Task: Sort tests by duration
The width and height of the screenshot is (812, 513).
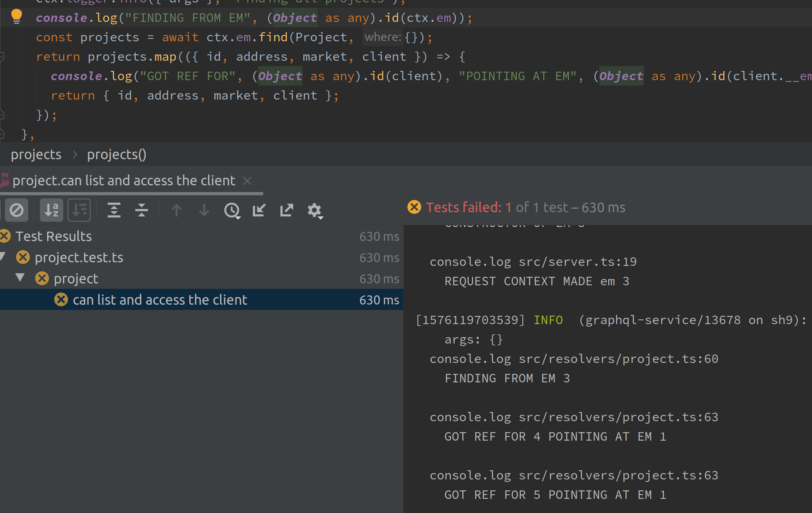Action: (79, 210)
